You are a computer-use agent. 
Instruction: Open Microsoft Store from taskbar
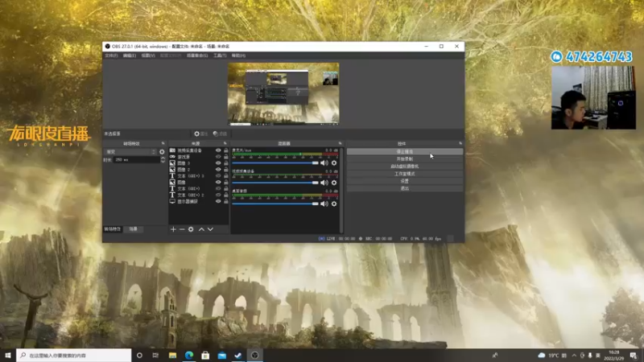point(205,356)
